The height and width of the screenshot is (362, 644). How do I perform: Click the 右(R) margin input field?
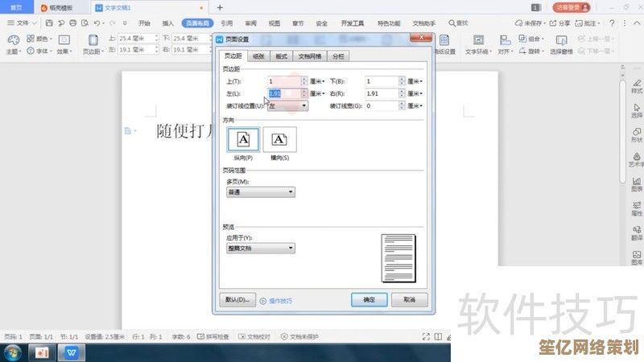(380, 93)
